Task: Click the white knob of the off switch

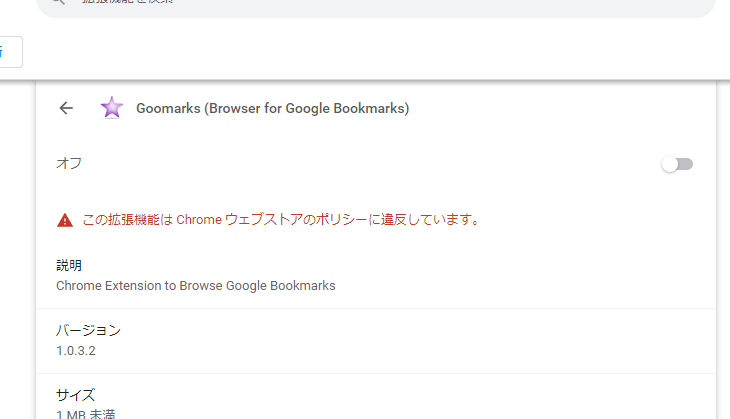Action: pos(670,164)
